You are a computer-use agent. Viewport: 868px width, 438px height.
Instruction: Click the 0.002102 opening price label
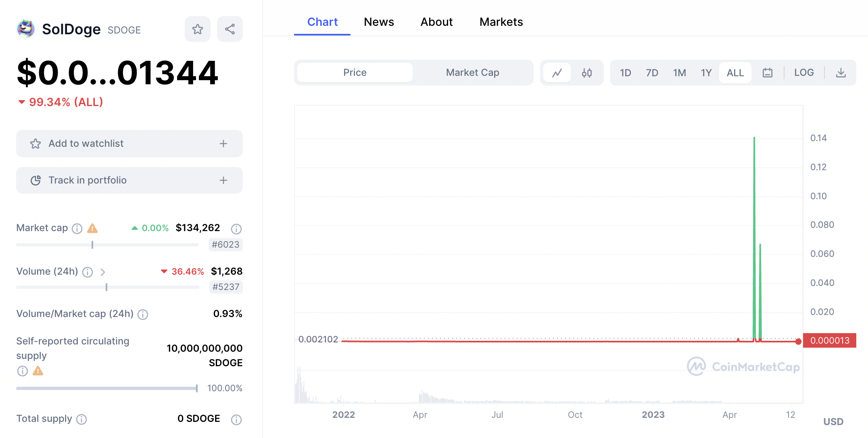click(318, 339)
